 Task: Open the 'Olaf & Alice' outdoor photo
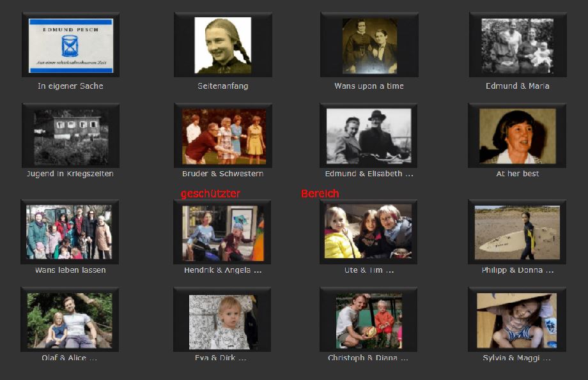69,319
